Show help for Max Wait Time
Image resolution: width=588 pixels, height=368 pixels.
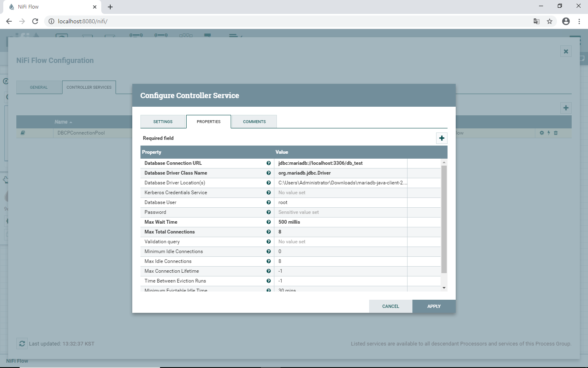coord(269,222)
